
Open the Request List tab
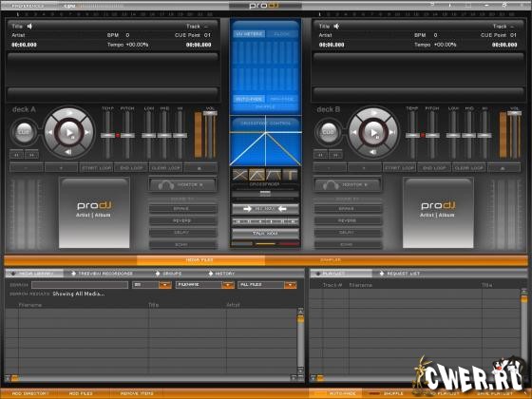[x=400, y=274]
